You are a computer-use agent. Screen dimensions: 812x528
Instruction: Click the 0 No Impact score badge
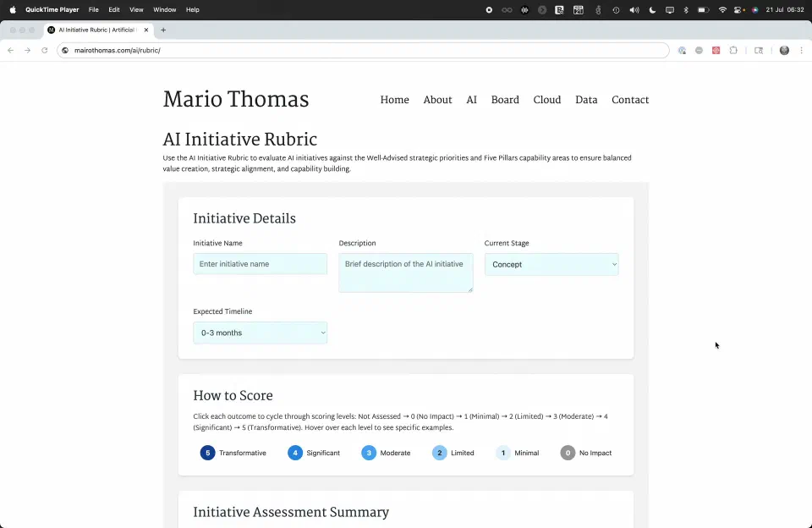coord(568,453)
